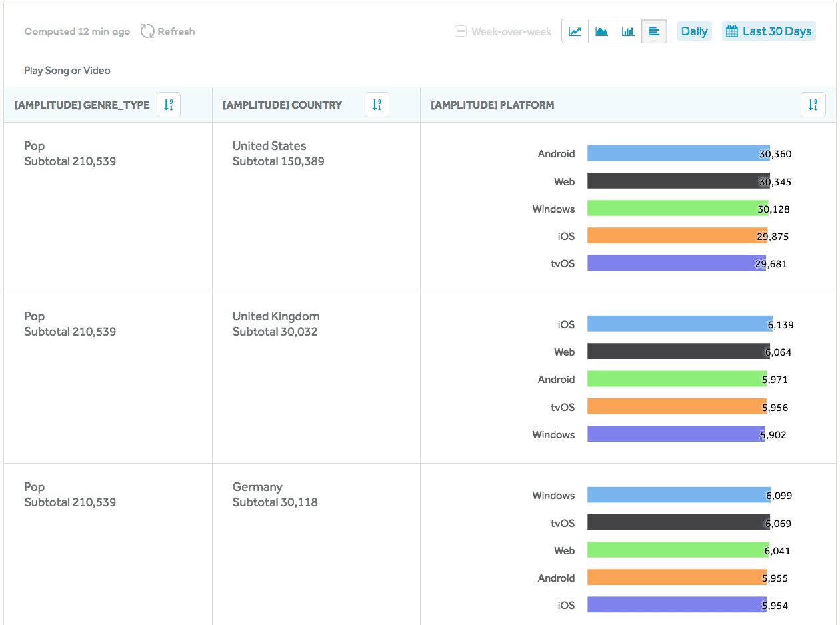
Task: Click the United Kingdom country cell
Action: pos(276,316)
